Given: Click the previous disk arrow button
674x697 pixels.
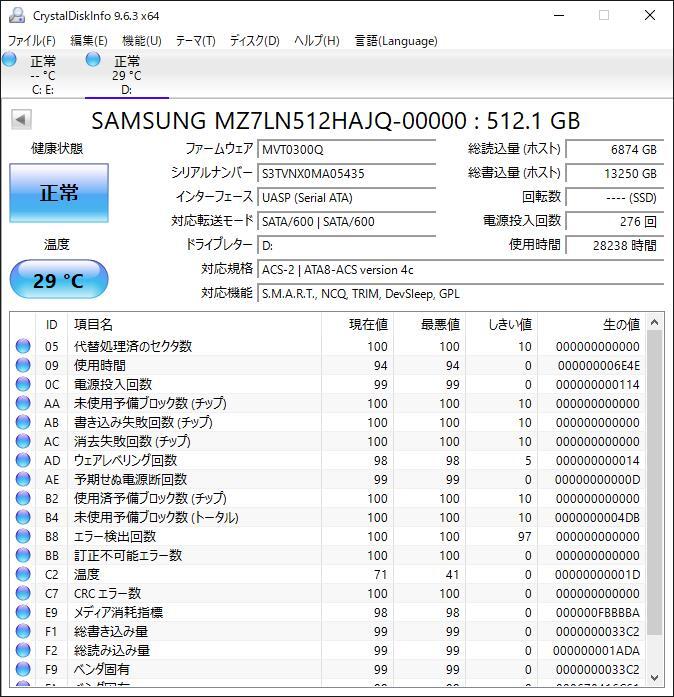Looking at the screenshot, I should pyautogui.click(x=21, y=120).
